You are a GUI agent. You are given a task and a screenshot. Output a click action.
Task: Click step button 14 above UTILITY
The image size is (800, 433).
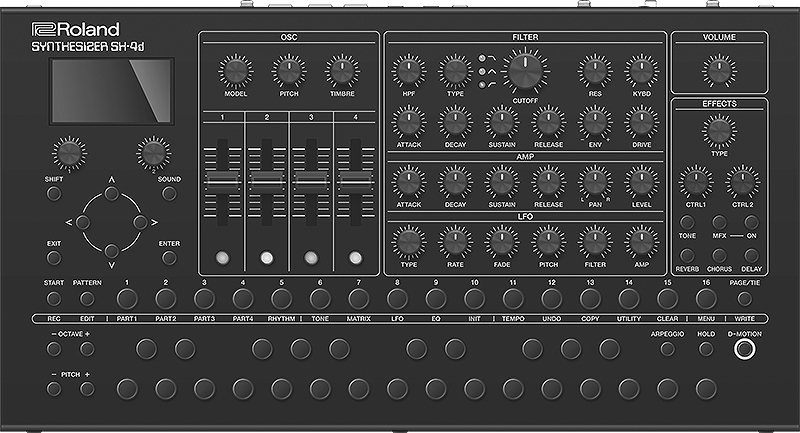(x=629, y=299)
